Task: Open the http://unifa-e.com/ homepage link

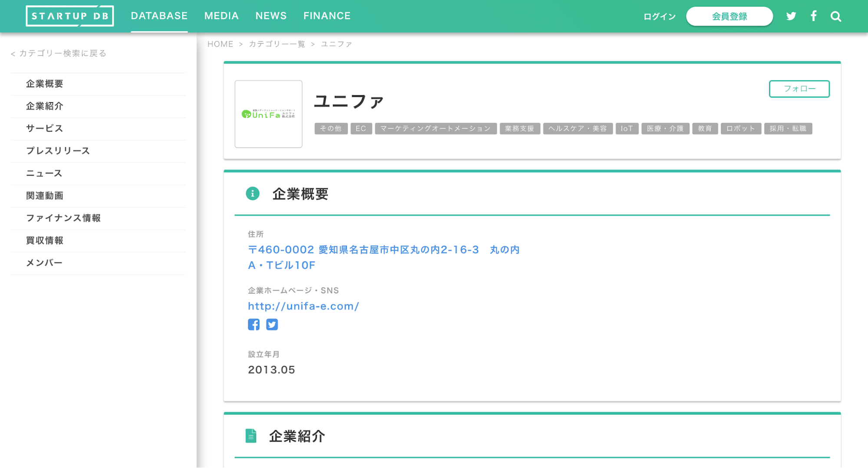Action: (x=304, y=306)
